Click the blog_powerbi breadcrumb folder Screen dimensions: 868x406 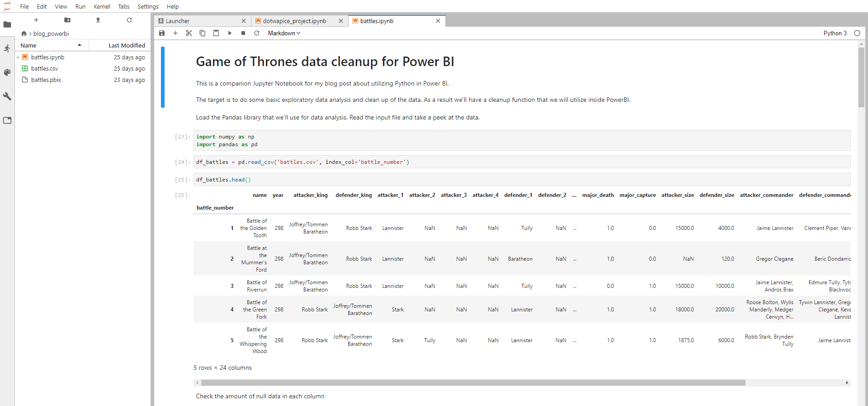(x=51, y=33)
